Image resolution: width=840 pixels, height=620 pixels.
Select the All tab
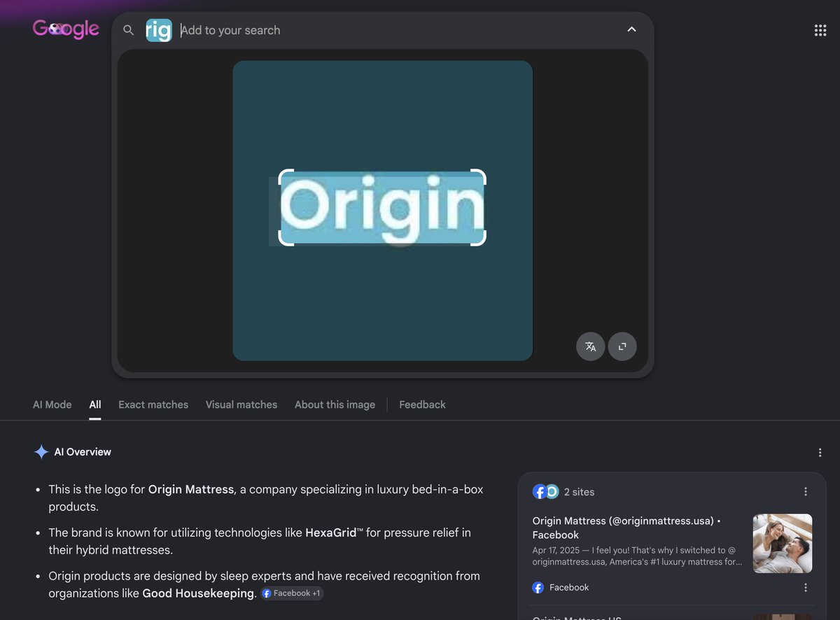tap(95, 404)
